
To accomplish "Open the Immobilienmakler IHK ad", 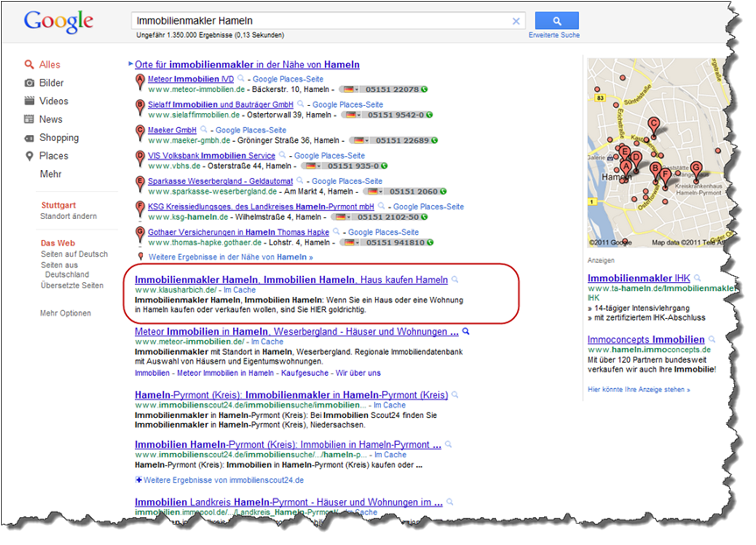I will pos(639,279).
